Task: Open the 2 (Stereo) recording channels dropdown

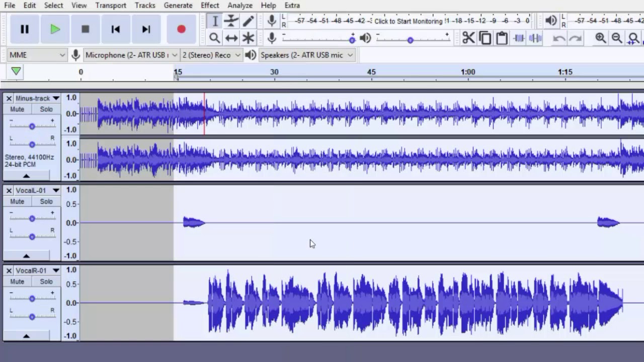Action: 211,55
